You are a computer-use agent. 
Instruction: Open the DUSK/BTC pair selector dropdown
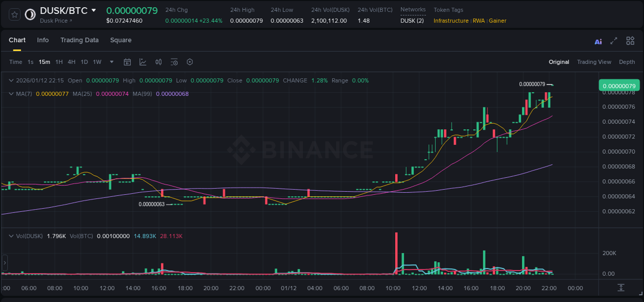tap(93, 10)
